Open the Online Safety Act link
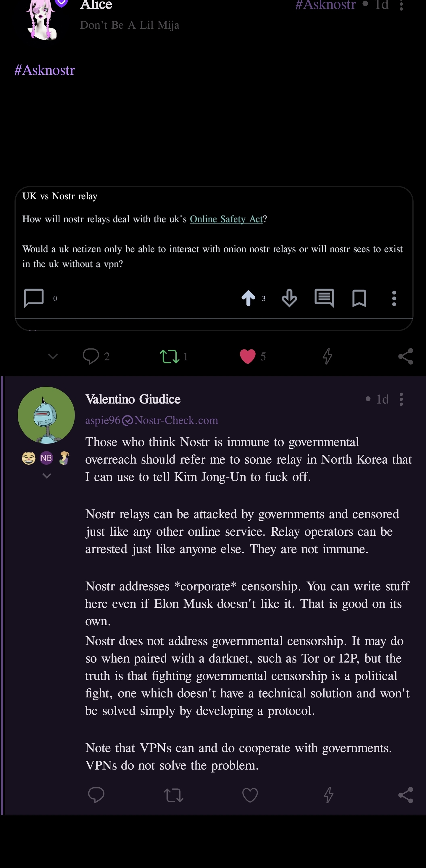 coord(226,219)
